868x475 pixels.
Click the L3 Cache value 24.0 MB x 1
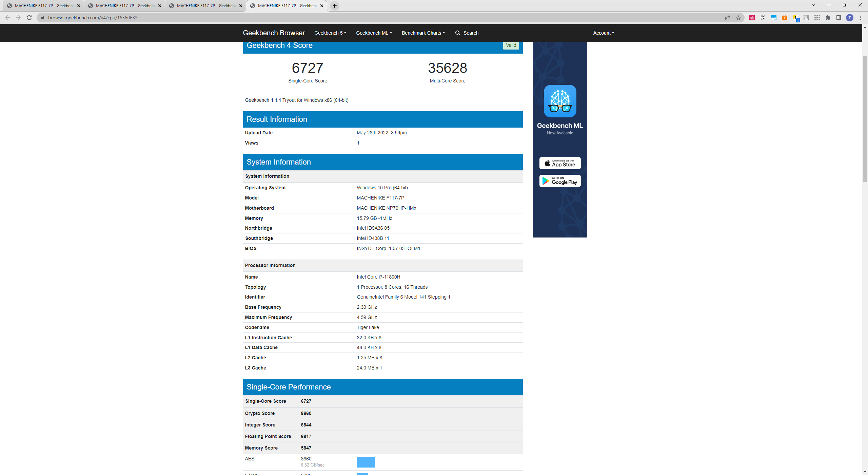(369, 368)
